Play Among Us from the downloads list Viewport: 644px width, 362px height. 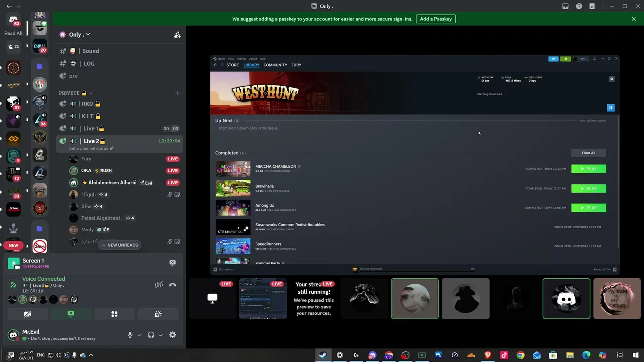(x=589, y=208)
